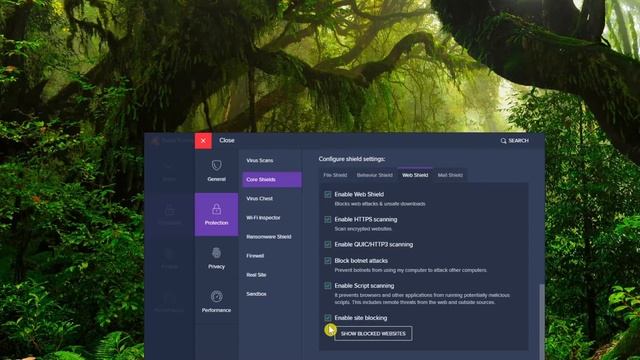The image size is (640, 360).
Task: Open Wi-Fi Inspector settings
Action: pos(263,218)
